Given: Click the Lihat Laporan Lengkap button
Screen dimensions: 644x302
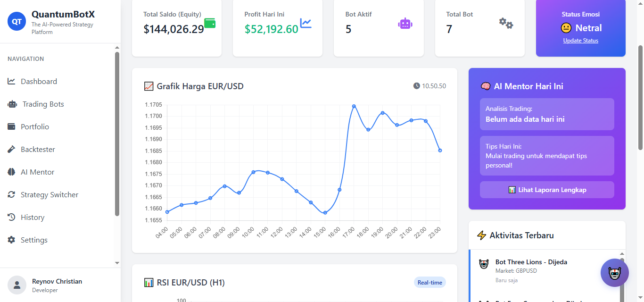Looking at the screenshot, I should tap(547, 190).
